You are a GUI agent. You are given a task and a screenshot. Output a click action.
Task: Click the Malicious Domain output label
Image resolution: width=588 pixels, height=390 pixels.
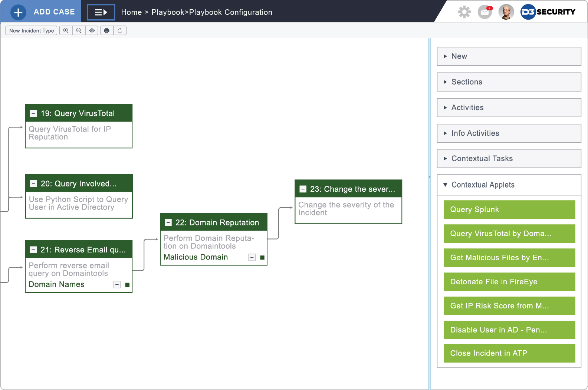(x=196, y=257)
